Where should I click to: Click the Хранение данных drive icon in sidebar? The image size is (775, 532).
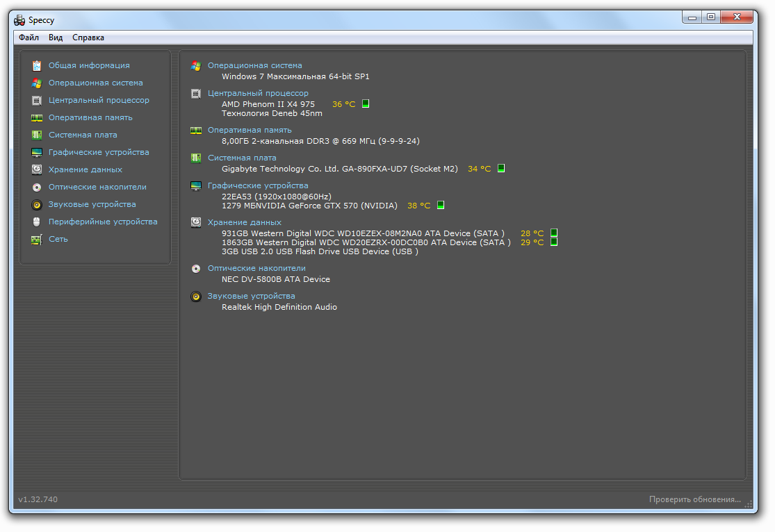coord(37,169)
